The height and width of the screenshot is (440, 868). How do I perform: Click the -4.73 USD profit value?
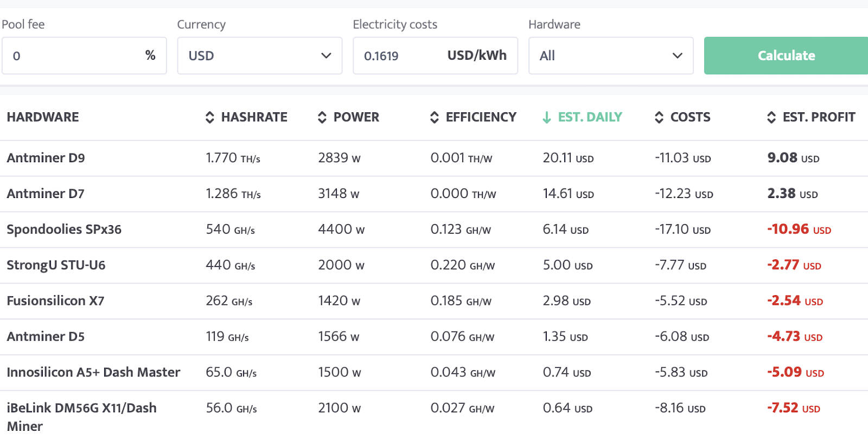795,337
